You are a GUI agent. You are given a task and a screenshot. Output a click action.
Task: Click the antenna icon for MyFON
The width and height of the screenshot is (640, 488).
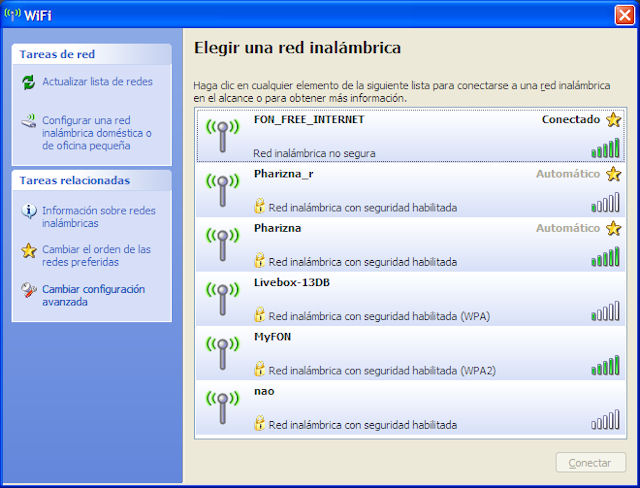222,353
